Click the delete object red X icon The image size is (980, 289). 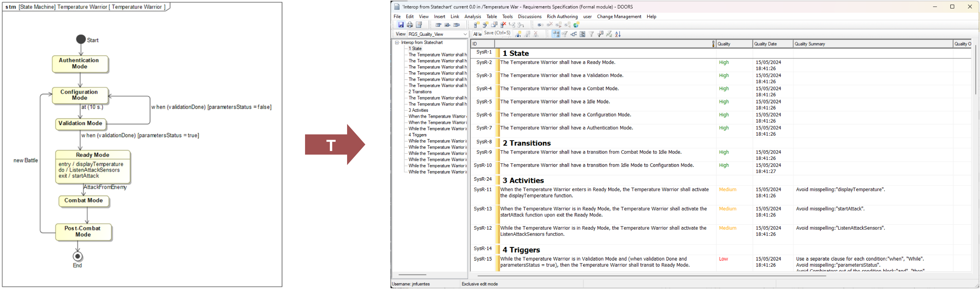pos(503,25)
